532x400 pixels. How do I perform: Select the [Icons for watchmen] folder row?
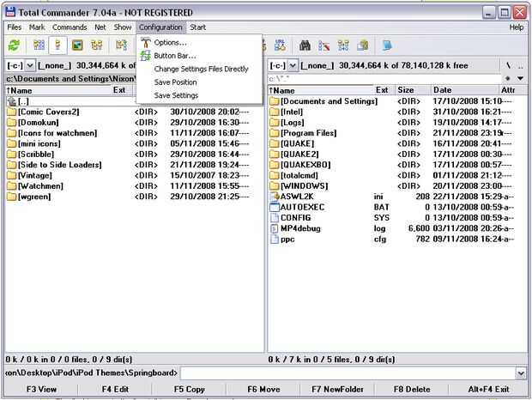click(135, 133)
